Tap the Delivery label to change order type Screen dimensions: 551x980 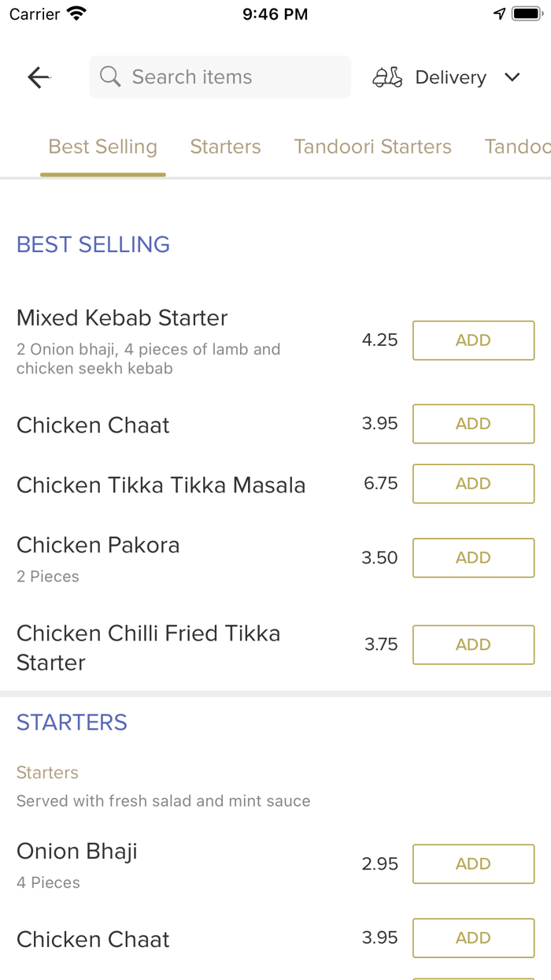click(x=450, y=76)
